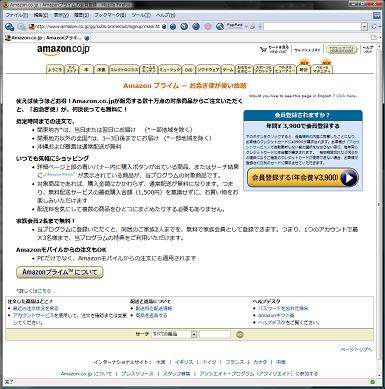
Task: Open the ブックマーク(B) menu
Action: click(110, 15)
